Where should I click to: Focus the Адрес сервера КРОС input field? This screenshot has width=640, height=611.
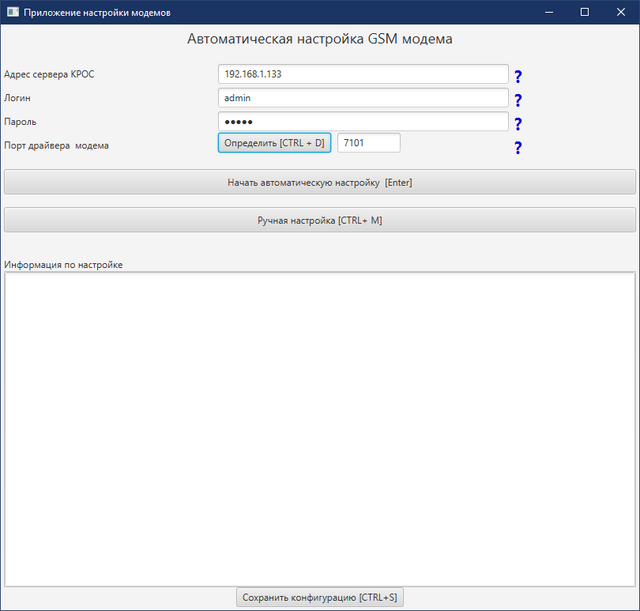[363, 75]
